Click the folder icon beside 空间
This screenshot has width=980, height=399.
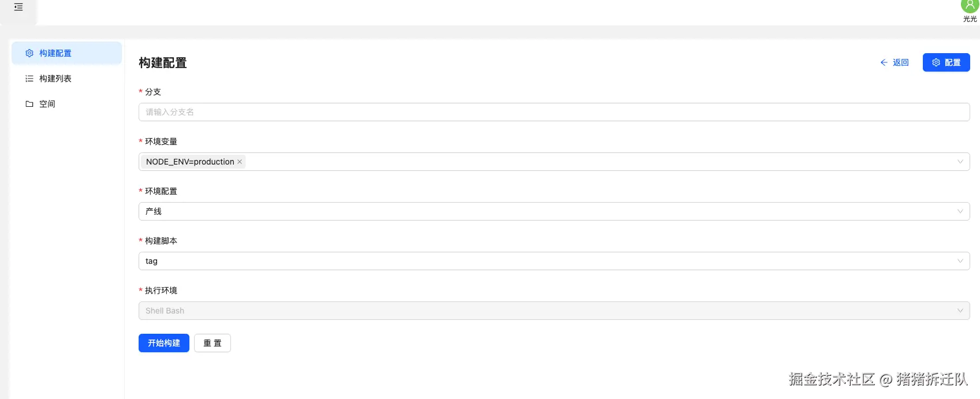pyautogui.click(x=29, y=104)
